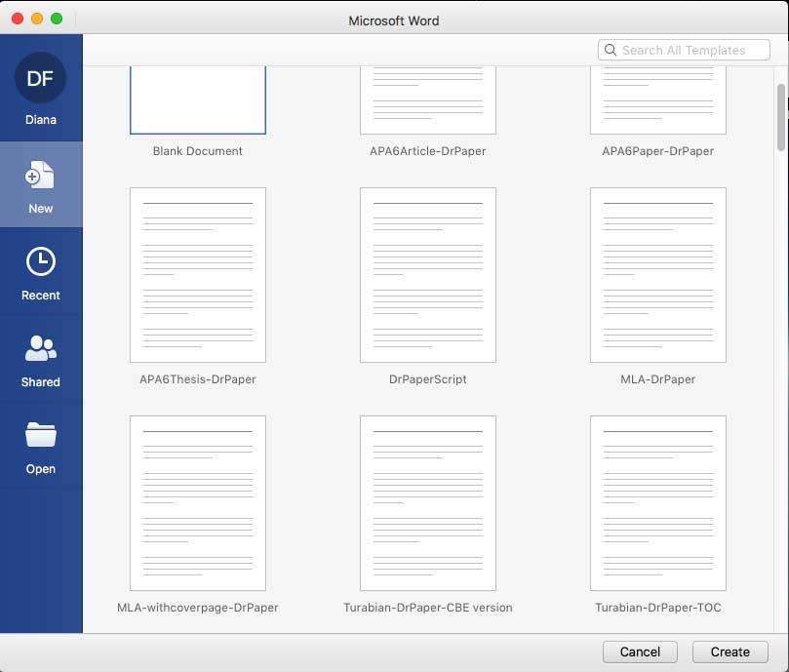Select the APA6Thesis-DrPaper template thumbnail

(198, 275)
